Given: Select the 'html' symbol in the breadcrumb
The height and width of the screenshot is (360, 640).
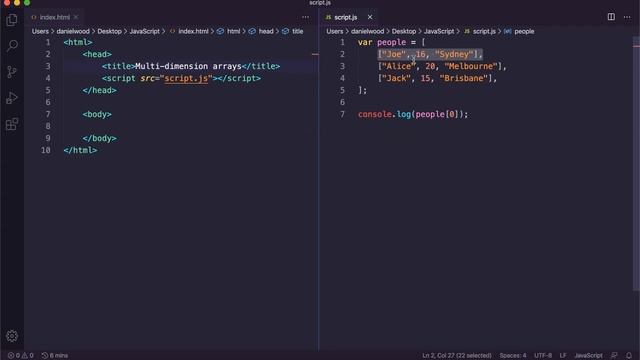Looking at the screenshot, I should click(233, 31).
